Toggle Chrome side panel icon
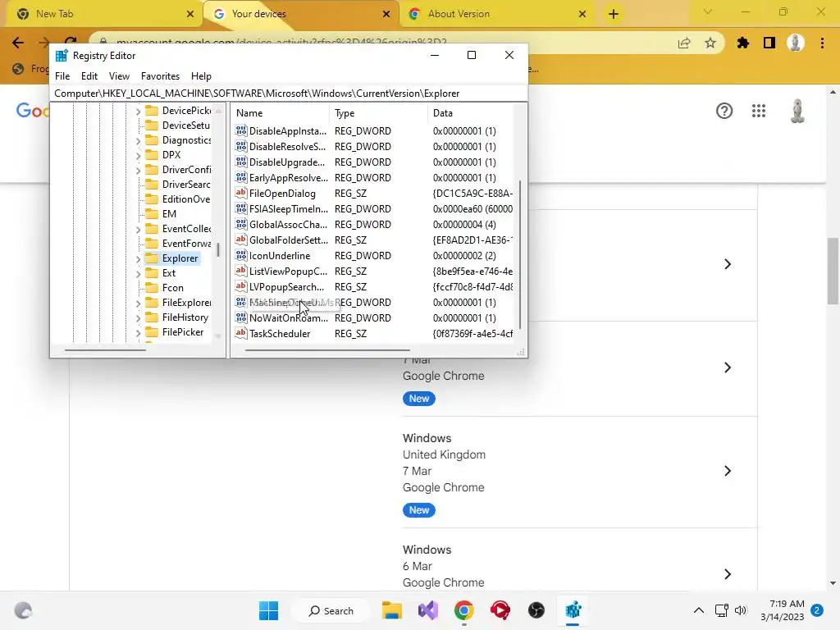The height and width of the screenshot is (630, 840). pyautogui.click(x=769, y=43)
